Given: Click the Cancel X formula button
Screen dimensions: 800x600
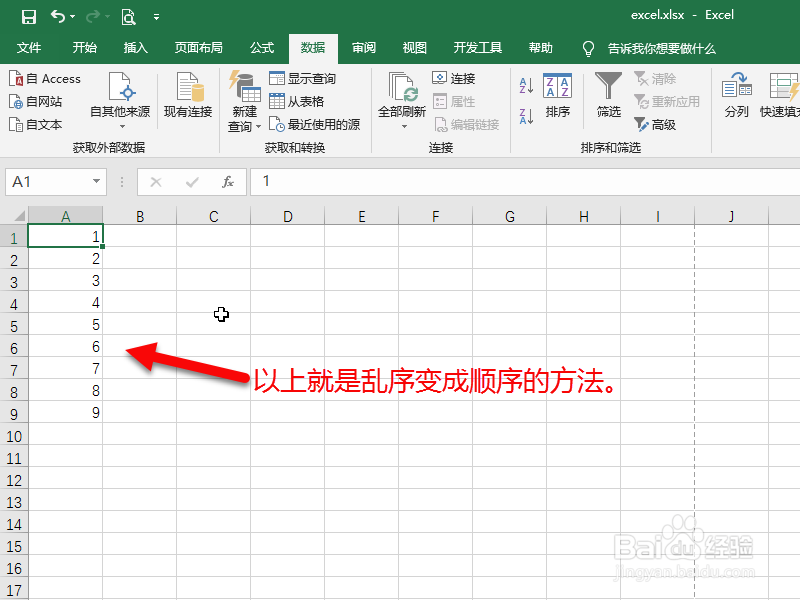Looking at the screenshot, I should [156, 182].
